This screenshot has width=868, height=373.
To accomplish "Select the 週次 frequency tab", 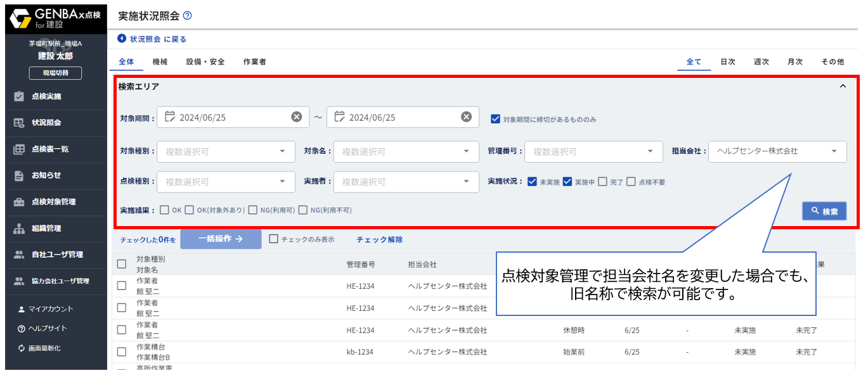I will [x=761, y=62].
